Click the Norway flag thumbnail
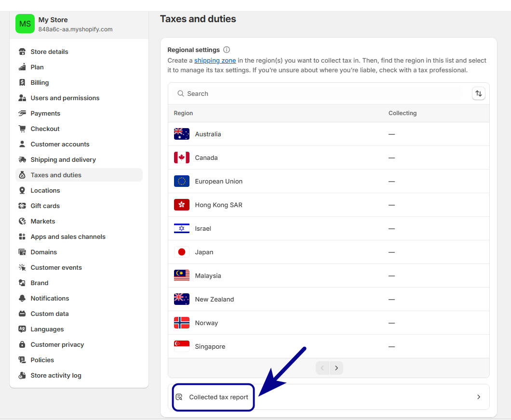 click(182, 323)
